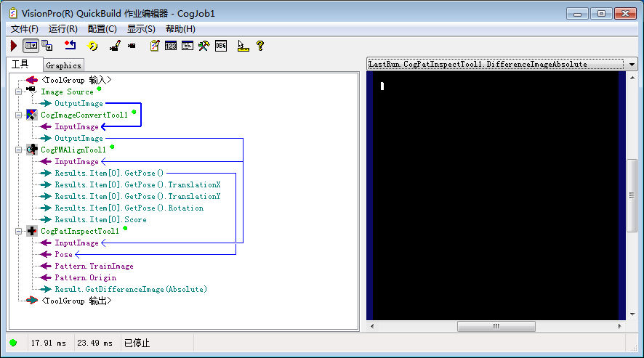
Task: Click the vertical scrollbar thumb of image display
Action: click(632, 195)
